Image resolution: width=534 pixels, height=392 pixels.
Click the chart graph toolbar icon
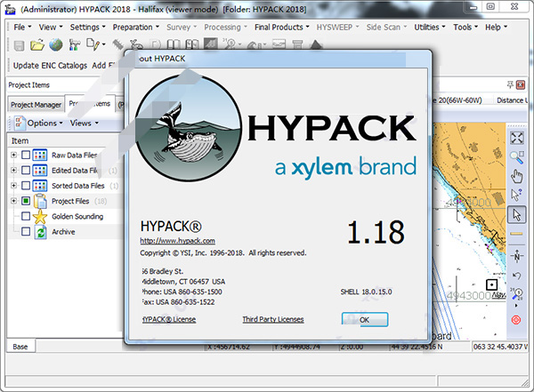tap(279, 44)
